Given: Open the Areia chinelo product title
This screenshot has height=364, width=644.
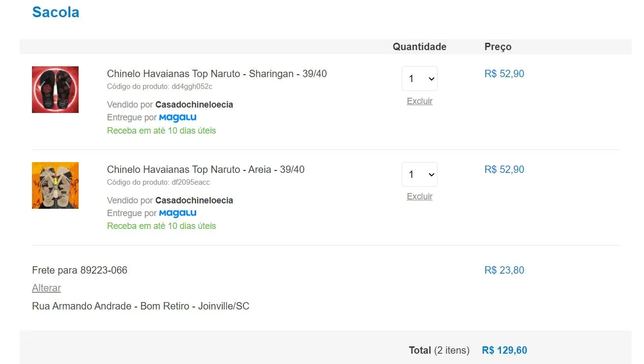Looking at the screenshot, I should click(205, 169).
